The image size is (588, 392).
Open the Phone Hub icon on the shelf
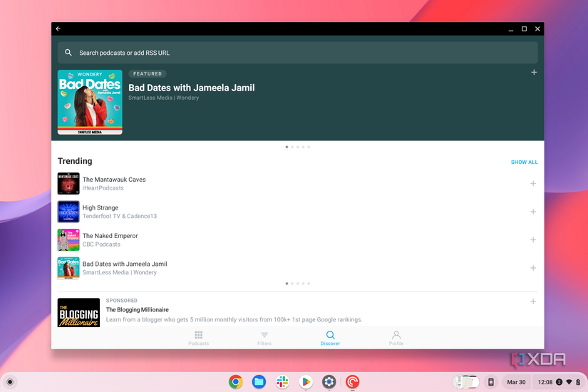490,382
